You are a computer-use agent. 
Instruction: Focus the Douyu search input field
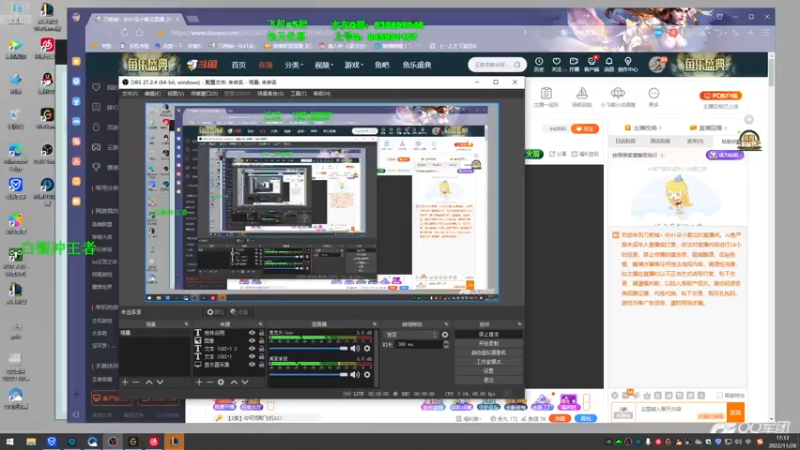[492, 65]
